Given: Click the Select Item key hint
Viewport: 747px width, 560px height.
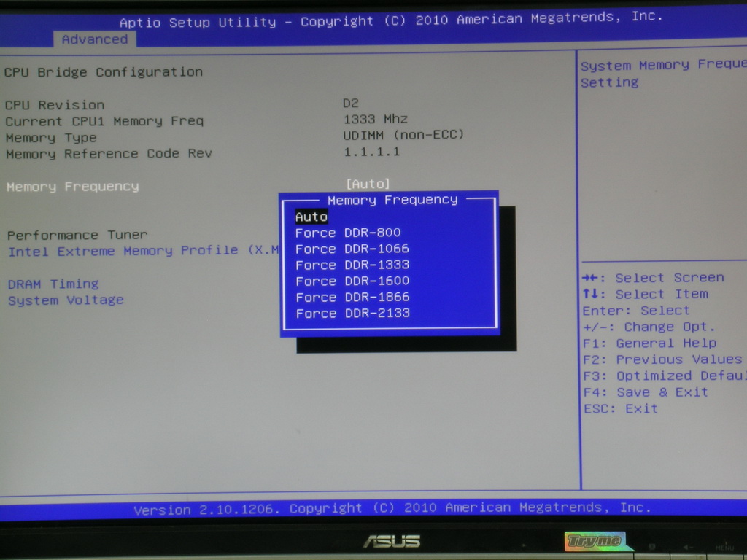Looking at the screenshot, I should pyautogui.click(x=646, y=295).
